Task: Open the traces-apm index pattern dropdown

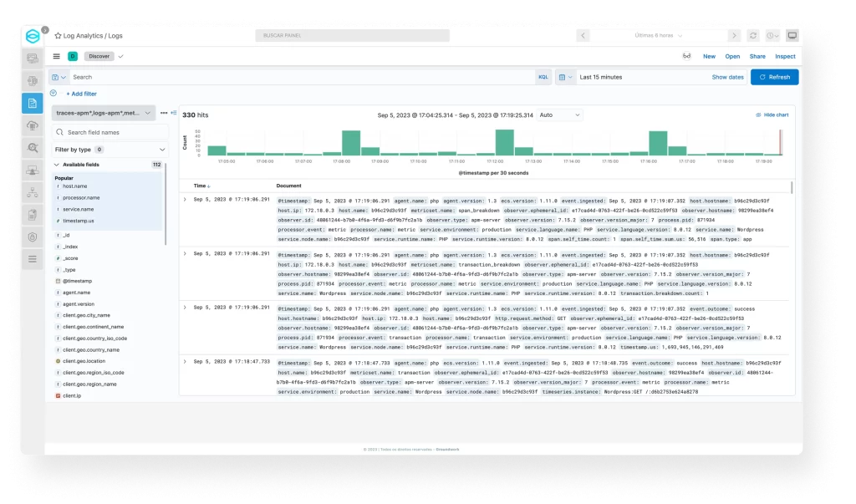Action: click(x=104, y=112)
